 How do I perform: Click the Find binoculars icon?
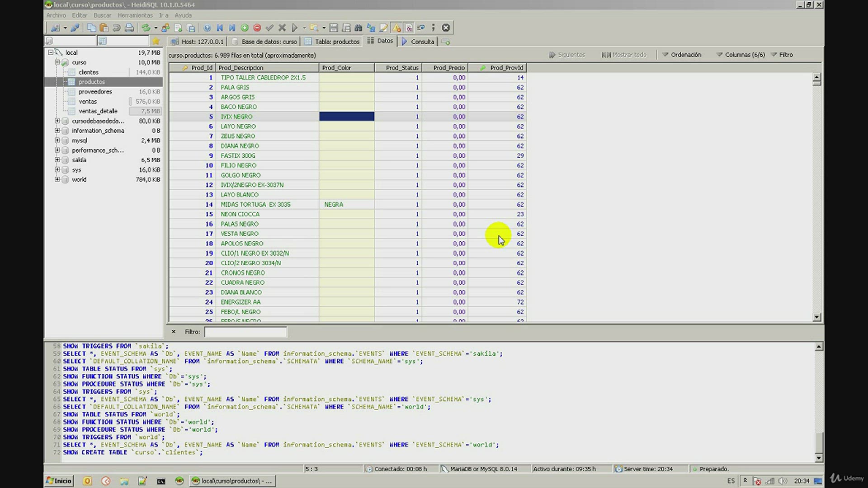(x=359, y=28)
